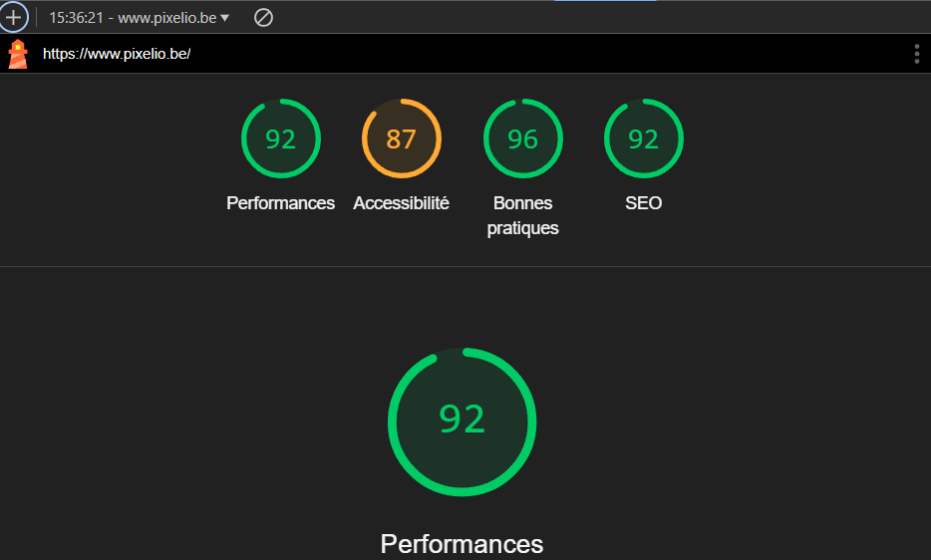This screenshot has height=560, width=931.
Task: Click the Lighthouse lighthouse logo icon
Action: click(18, 54)
